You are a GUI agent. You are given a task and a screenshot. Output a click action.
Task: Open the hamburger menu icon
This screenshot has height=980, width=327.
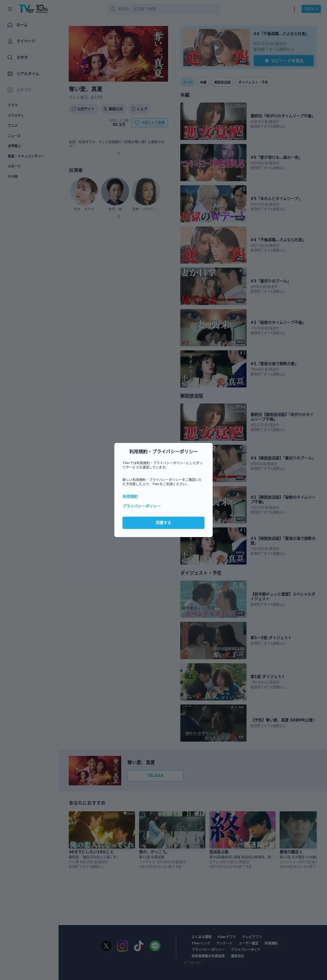pos(10,9)
